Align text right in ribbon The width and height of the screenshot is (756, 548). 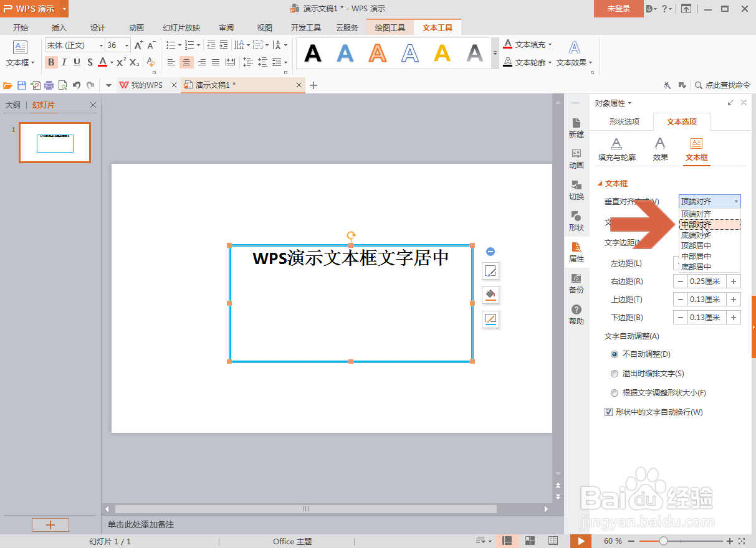[201, 62]
